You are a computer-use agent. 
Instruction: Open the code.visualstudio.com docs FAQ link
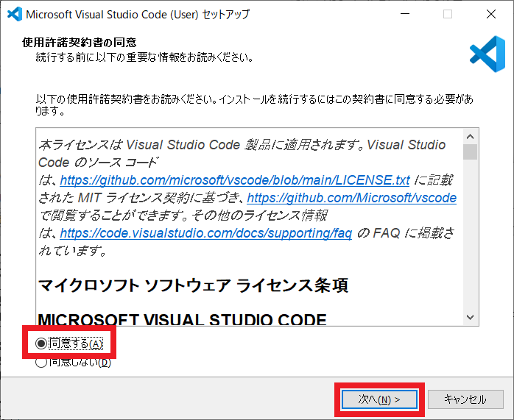click(x=206, y=233)
